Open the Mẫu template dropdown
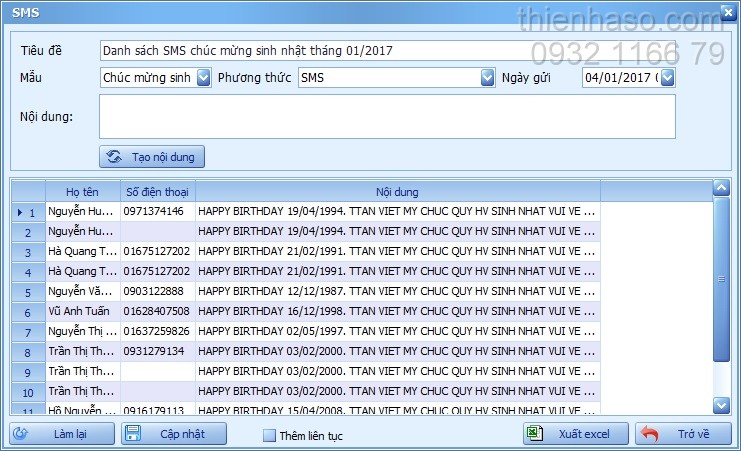Screen dimensions: 741x451 203,78
